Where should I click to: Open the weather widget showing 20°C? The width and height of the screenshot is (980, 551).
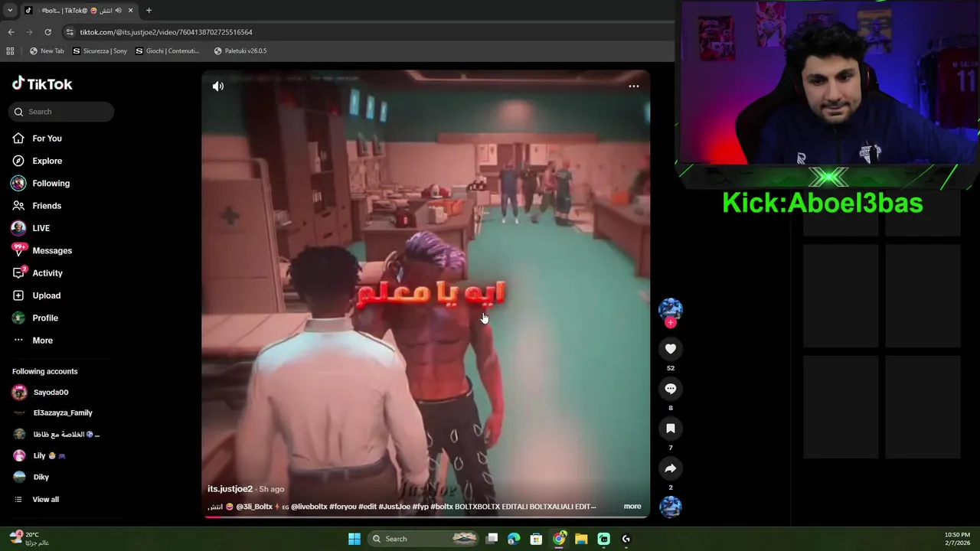coord(29,539)
